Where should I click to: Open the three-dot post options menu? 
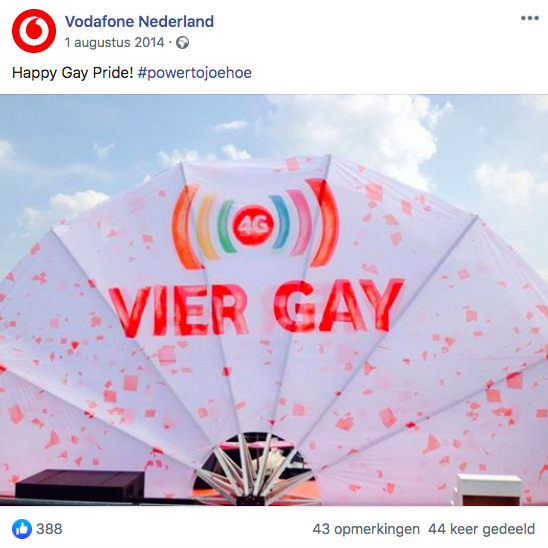(x=529, y=18)
